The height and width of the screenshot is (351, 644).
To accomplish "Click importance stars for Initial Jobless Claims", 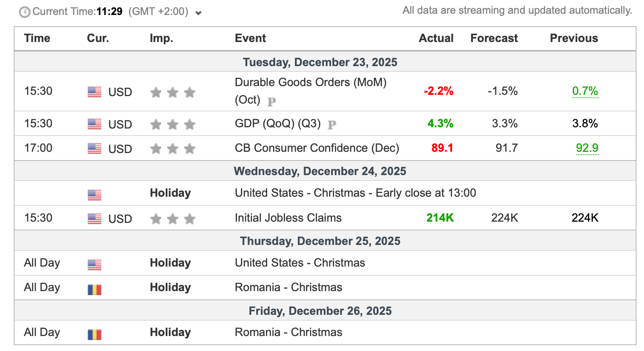I will click(172, 219).
